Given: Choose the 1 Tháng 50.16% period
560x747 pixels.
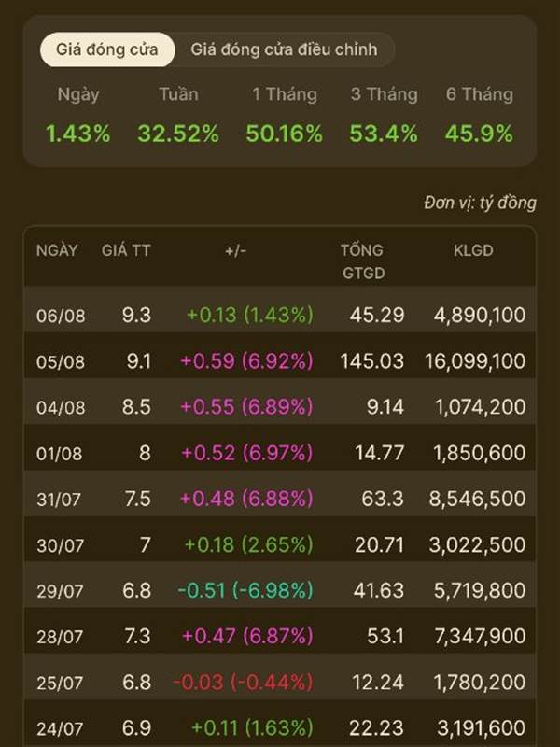Looking at the screenshot, I should (x=285, y=114).
